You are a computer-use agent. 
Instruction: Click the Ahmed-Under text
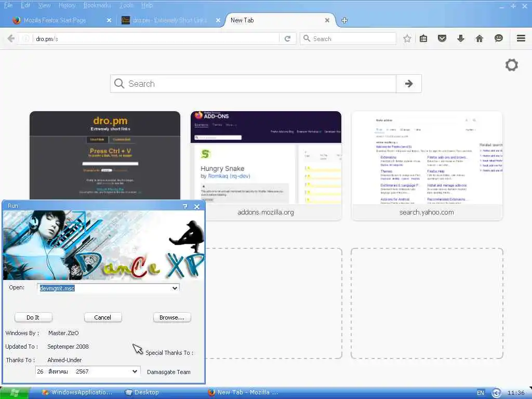pyautogui.click(x=64, y=360)
